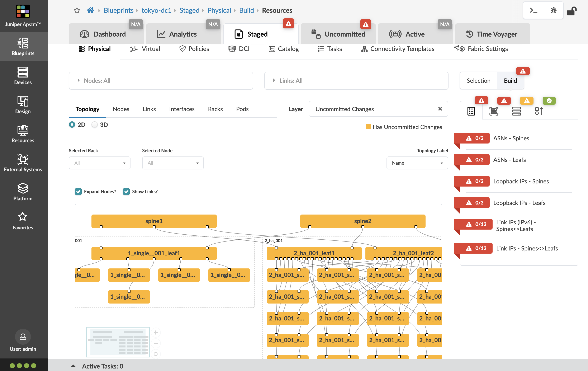Open Devices in the left sidebar

(23, 75)
